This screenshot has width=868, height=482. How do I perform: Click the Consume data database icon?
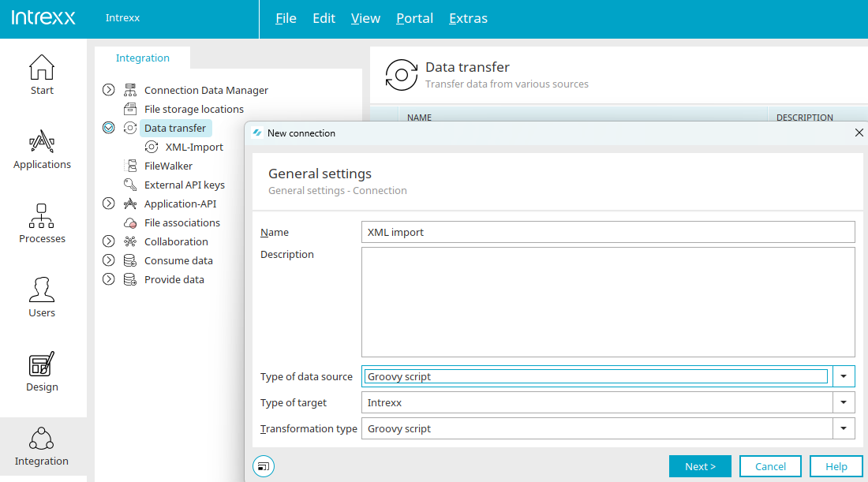pos(130,260)
